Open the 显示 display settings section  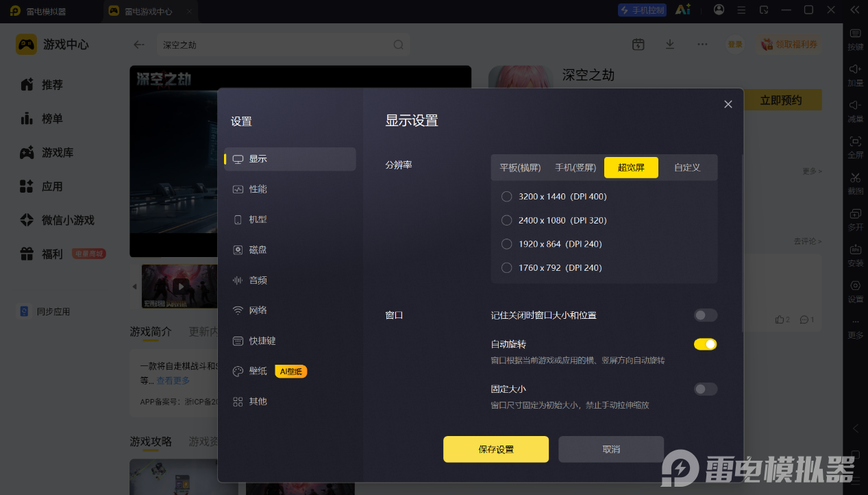click(x=290, y=159)
